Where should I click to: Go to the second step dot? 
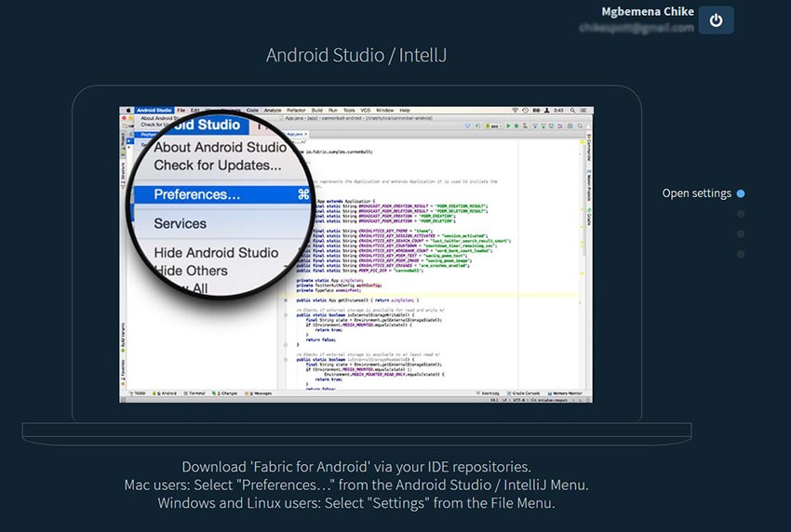[x=741, y=214]
